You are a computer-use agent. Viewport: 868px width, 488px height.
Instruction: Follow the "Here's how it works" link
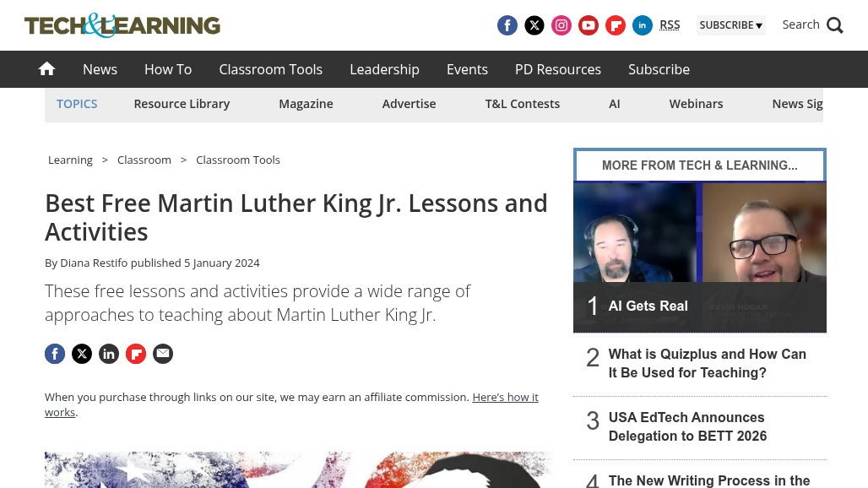pos(504,397)
